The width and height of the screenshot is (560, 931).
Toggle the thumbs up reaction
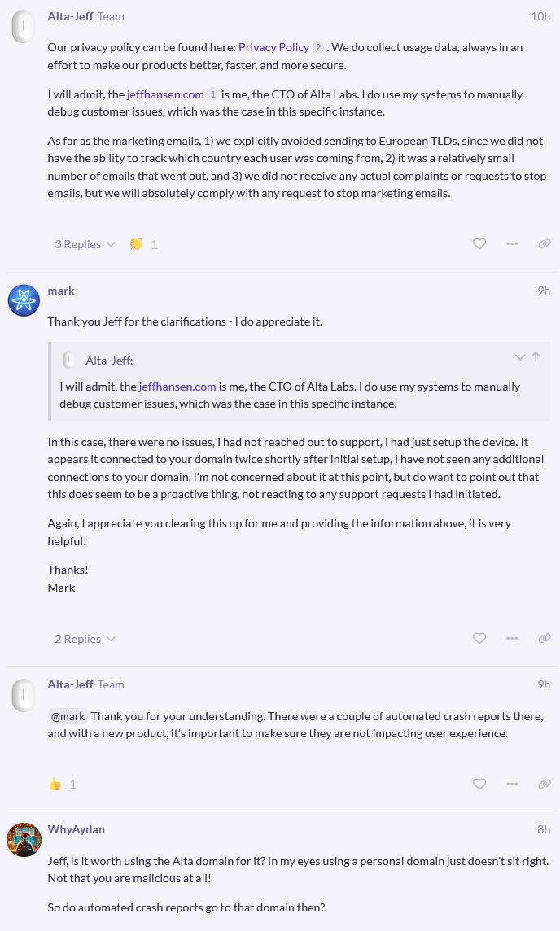55,784
